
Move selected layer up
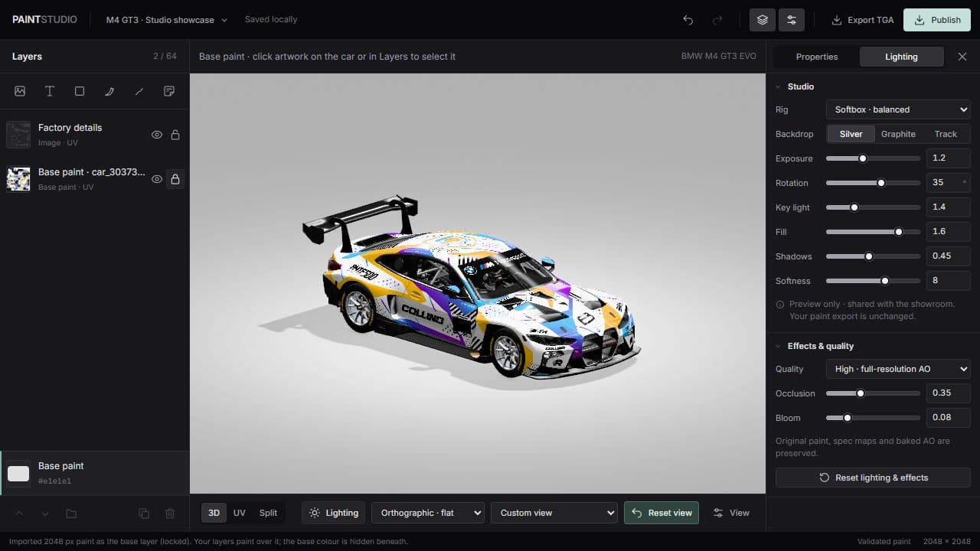coord(19,514)
